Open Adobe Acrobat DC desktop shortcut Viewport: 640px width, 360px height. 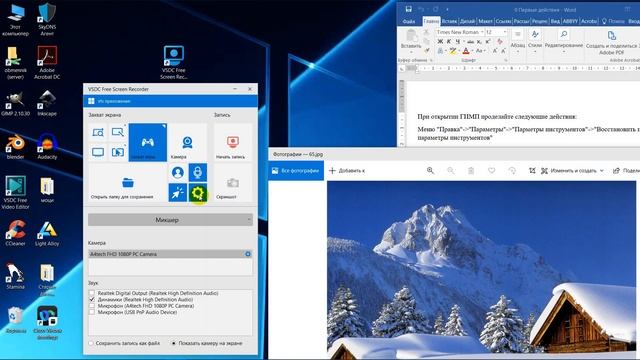tap(47, 62)
